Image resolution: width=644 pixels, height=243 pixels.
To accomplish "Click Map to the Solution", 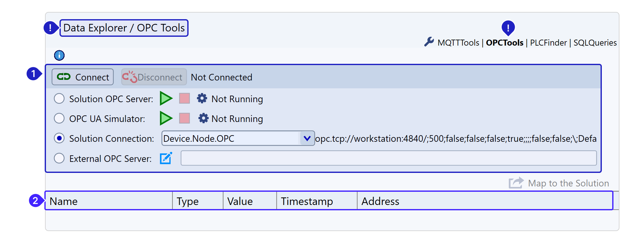I will click(559, 183).
